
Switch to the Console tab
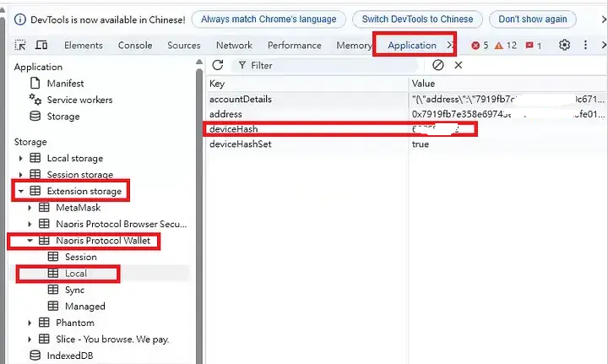coord(135,46)
